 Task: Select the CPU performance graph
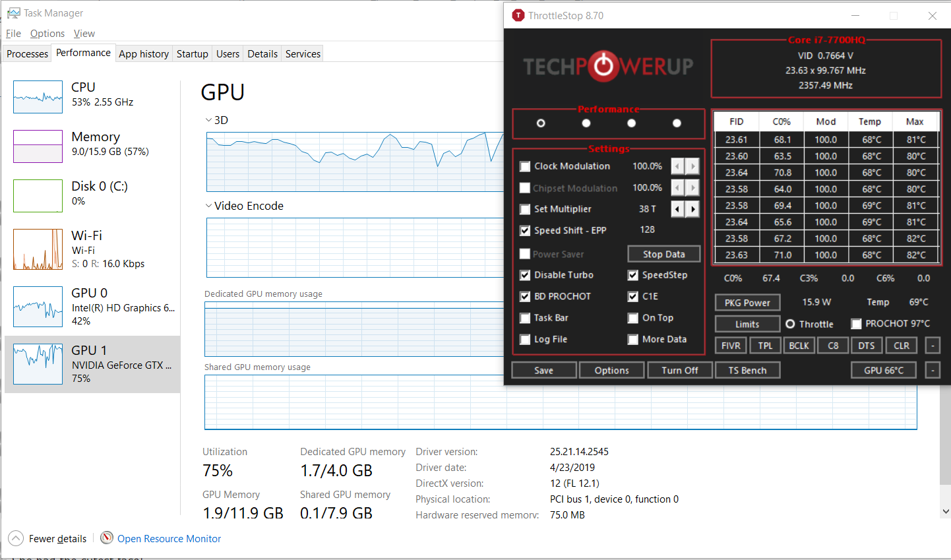[38, 97]
